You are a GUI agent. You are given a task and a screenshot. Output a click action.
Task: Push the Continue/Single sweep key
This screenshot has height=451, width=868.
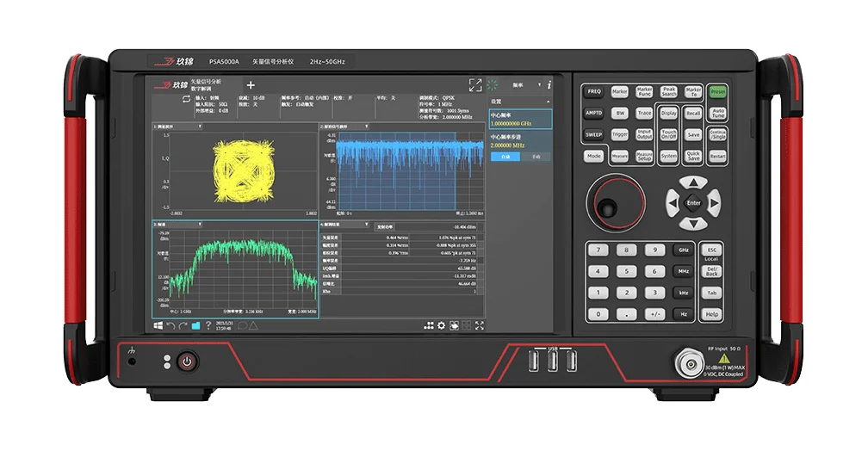pos(718,134)
